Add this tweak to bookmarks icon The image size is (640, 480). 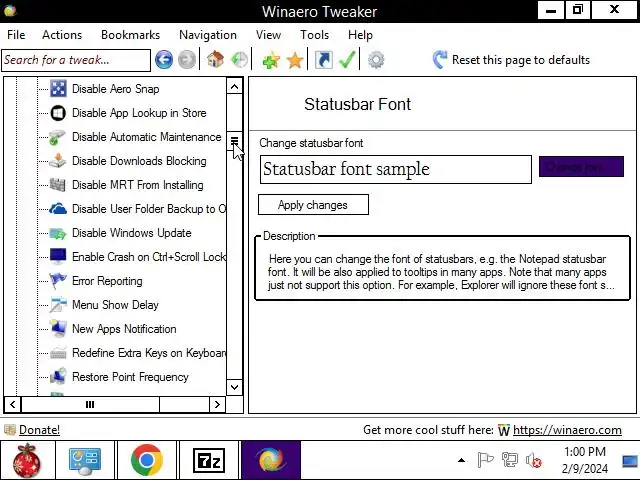pos(271,60)
